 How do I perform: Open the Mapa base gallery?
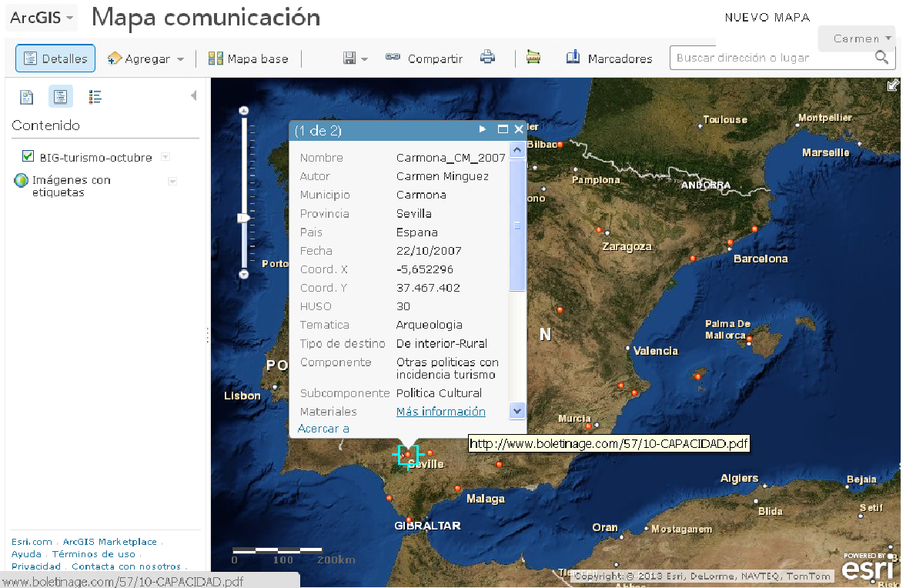point(249,58)
